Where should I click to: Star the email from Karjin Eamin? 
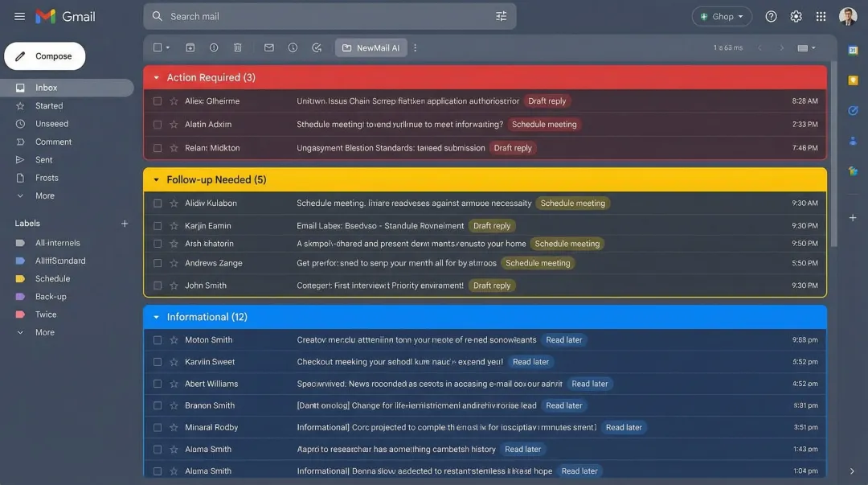pyautogui.click(x=173, y=224)
